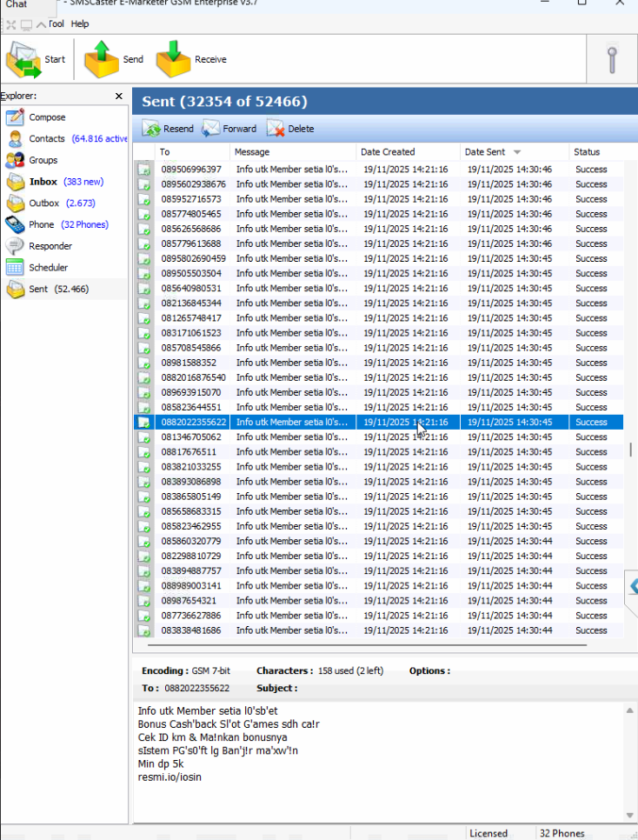This screenshot has width=638, height=840.
Task: Click the Delete message icon
Action: click(276, 129)
